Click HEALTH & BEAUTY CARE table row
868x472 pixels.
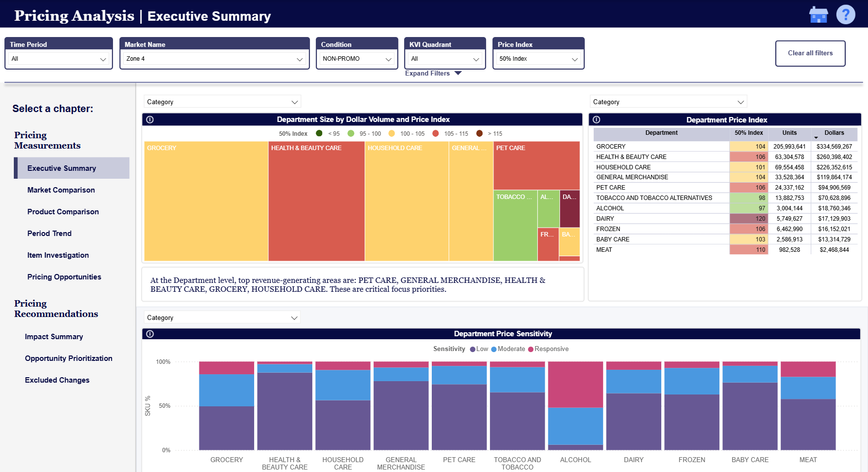[x=725, y=157]
